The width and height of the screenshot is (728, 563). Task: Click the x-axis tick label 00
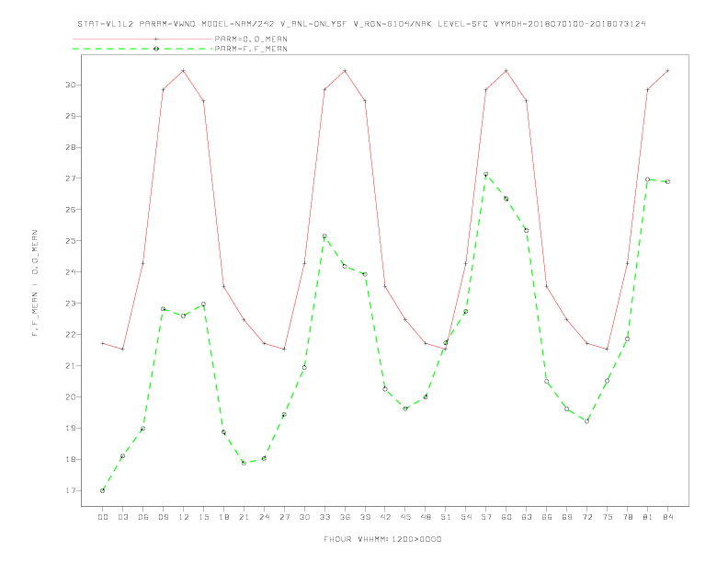(103, 517)
